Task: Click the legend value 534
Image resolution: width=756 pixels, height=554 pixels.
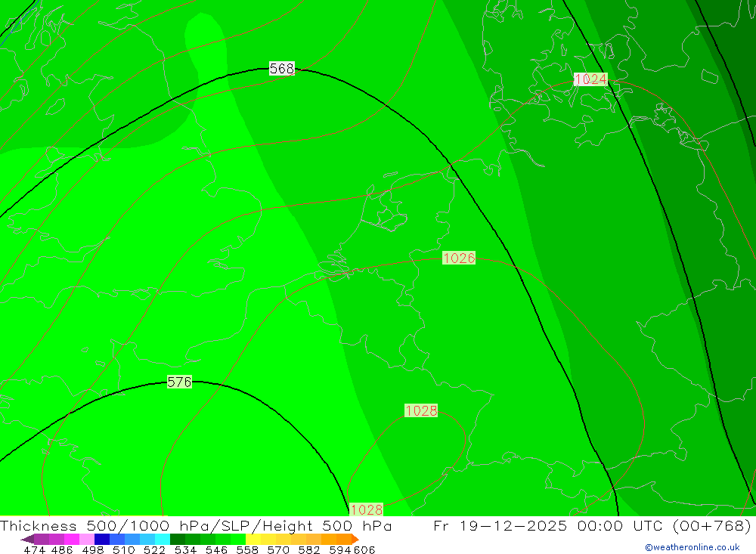Action: coord(185,549)
